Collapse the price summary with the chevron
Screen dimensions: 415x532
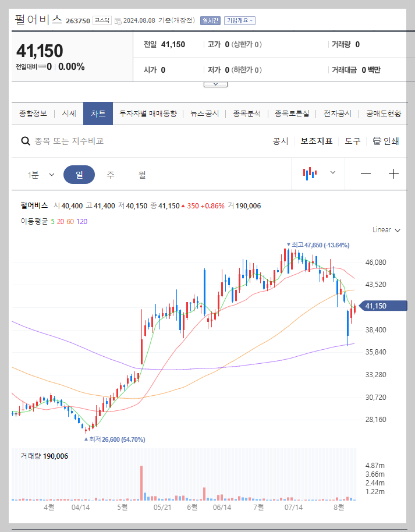(215, 83)
